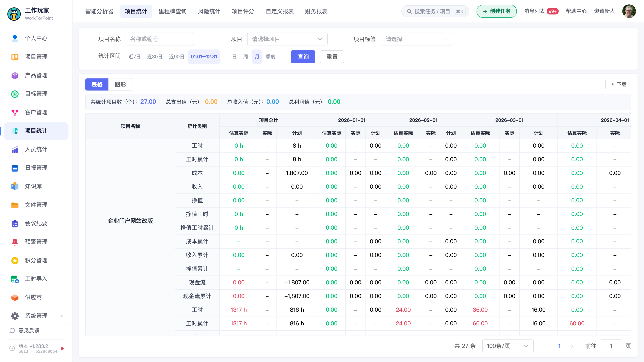Click the search magnifier icon

tap(409, 11)
